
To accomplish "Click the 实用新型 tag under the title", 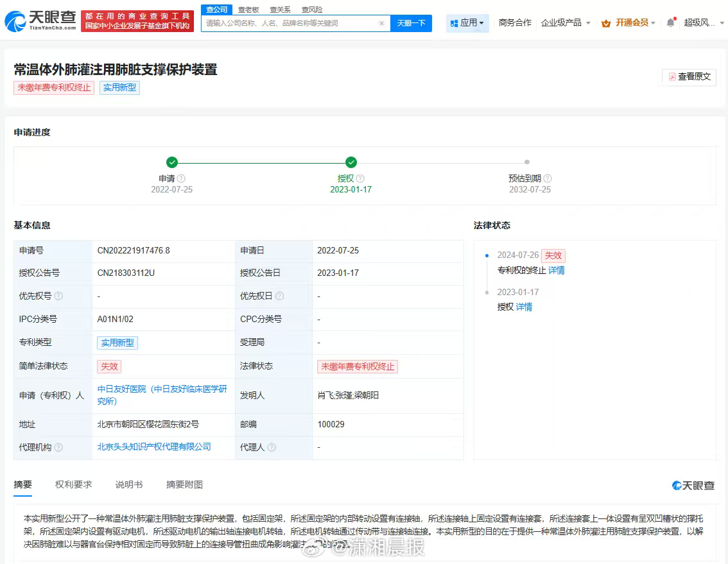I will point(120,88).
